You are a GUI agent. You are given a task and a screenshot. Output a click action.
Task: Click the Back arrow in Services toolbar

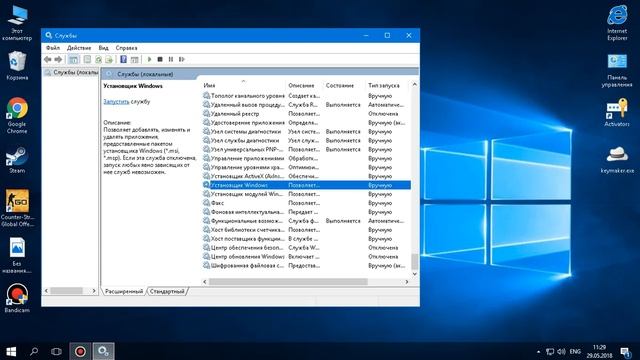(x=48, y=60)
